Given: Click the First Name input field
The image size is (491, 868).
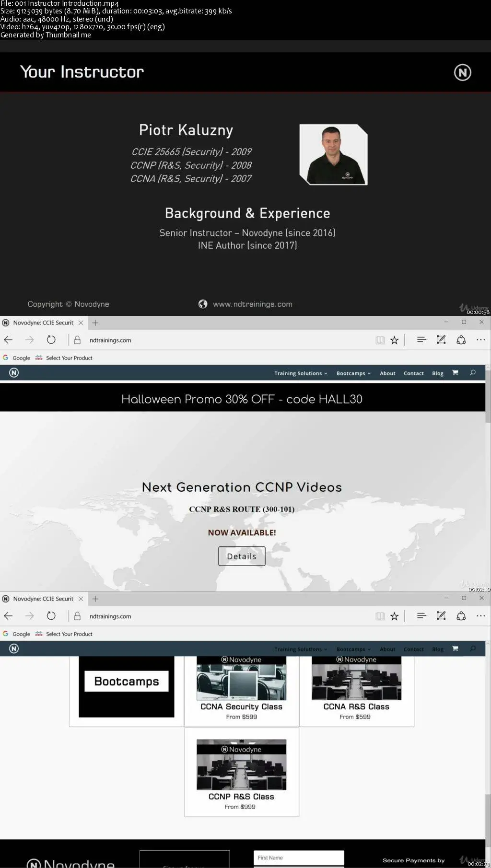Looking at the screenshot, I should click(299, 858).
